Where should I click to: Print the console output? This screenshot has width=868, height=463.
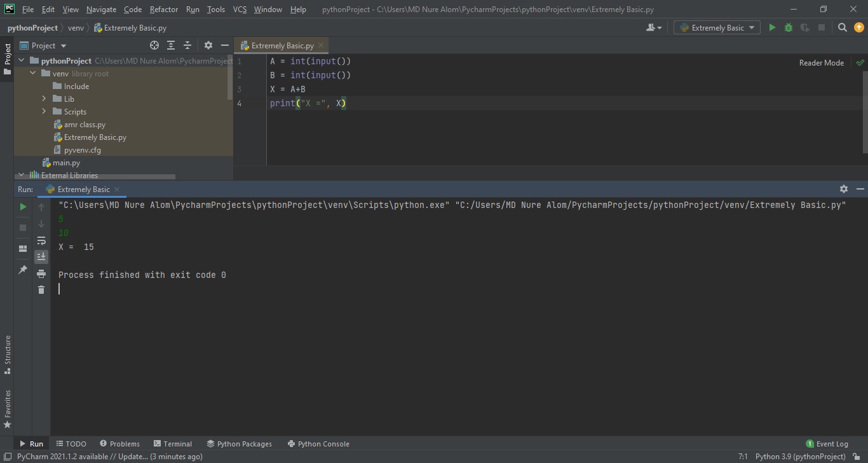pos(41,273)
